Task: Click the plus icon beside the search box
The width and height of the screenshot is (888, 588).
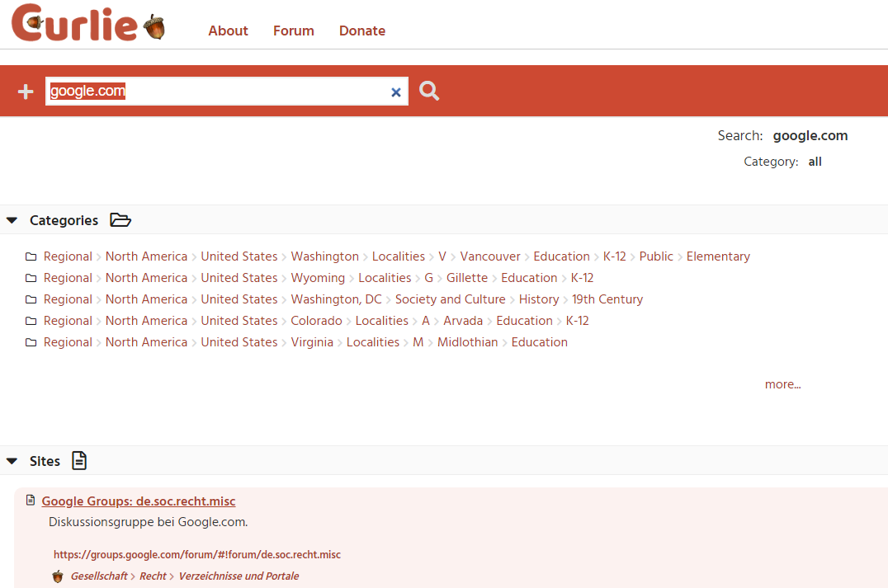Action: point(26,92)
